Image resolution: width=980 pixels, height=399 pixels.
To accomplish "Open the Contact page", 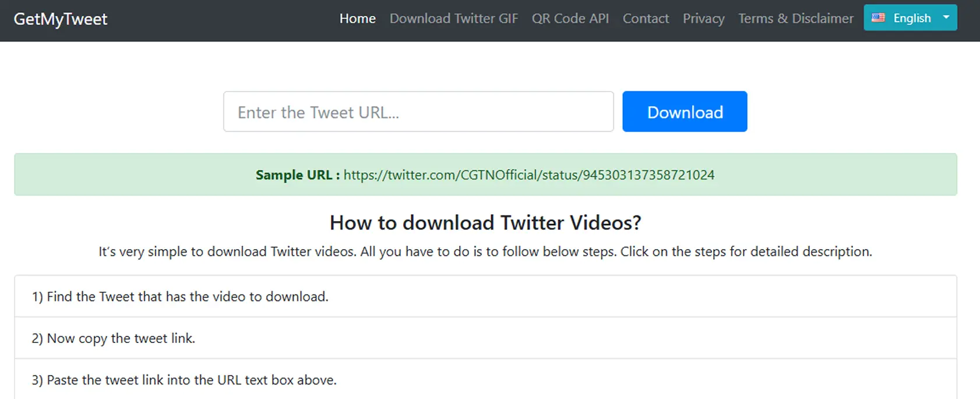I will pyautogui.click(x=646, y=19).
